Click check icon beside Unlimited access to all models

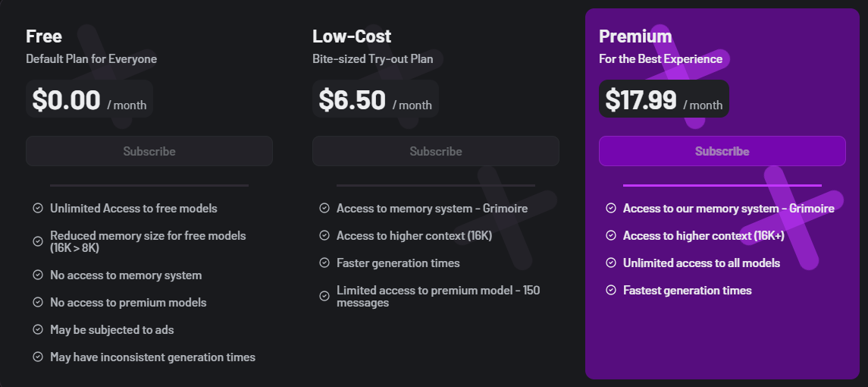coord(611,263)
